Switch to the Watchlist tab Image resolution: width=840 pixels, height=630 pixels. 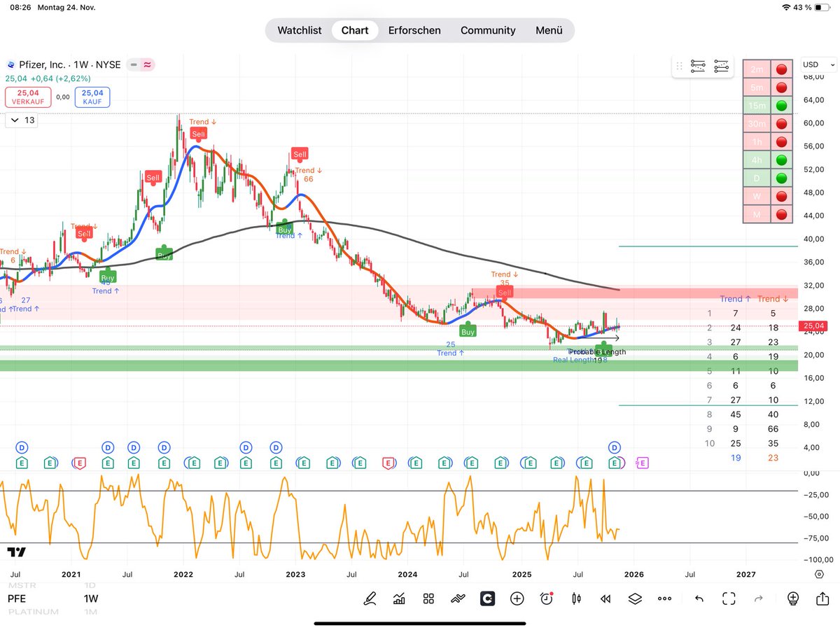coord(300,30)
